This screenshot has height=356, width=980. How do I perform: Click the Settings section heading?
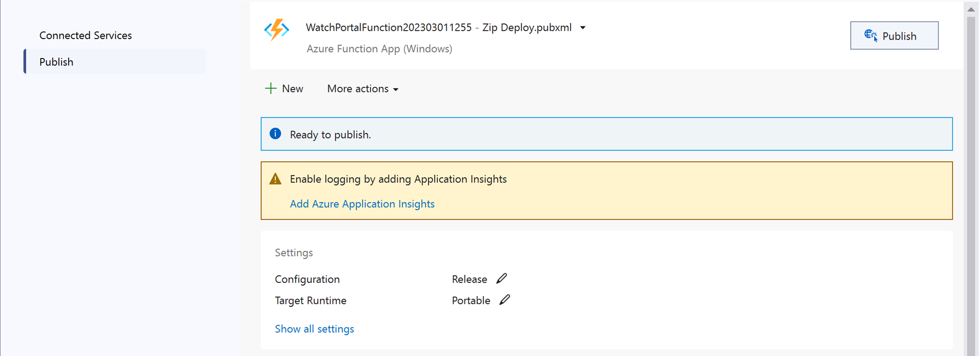294,252
